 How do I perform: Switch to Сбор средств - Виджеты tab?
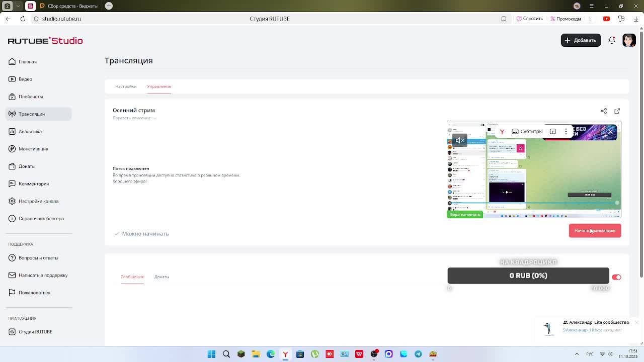(69, 6)
